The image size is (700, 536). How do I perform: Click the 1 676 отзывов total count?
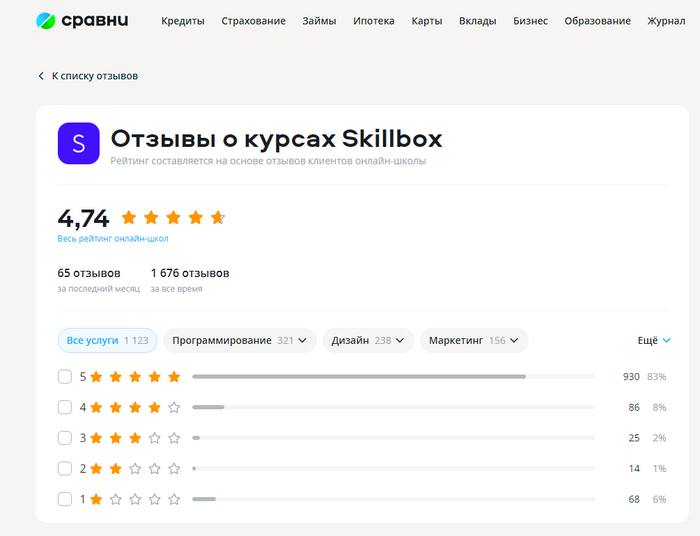coord(190,273)
